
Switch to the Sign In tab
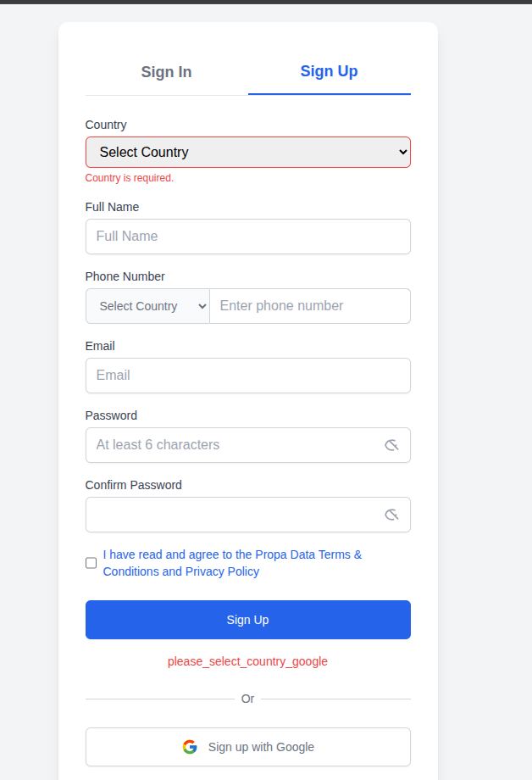(x=166, y=72)
